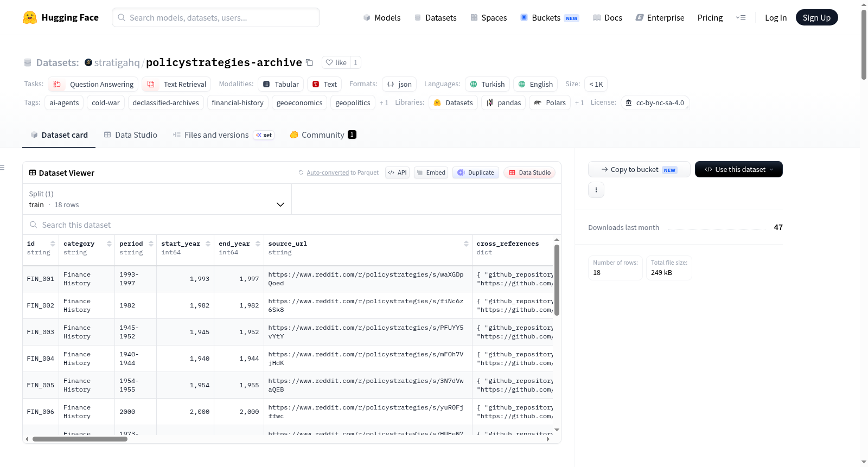Open the navigation overflow menu icon
This screenshot has width=868, height=467.
pyautogui.click(x=741, y=17)
